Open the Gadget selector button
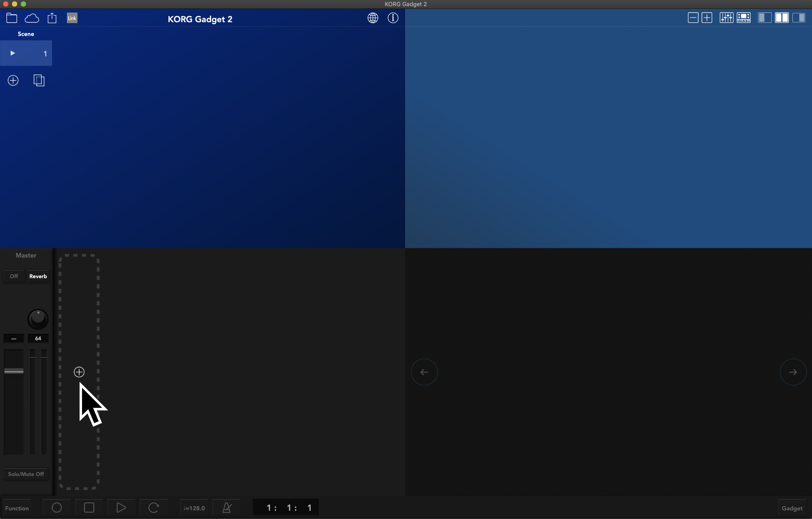The image size is (812, 519). coord(792,508)
